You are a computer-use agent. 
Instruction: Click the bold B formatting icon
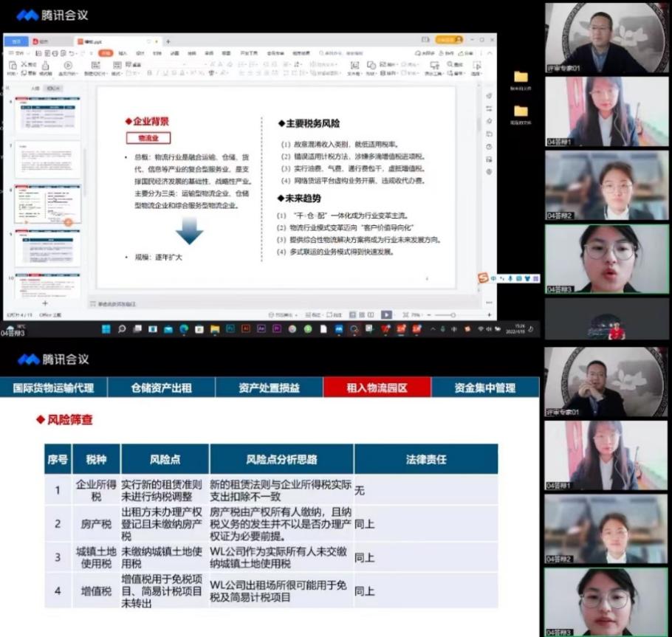click(148, 73)
